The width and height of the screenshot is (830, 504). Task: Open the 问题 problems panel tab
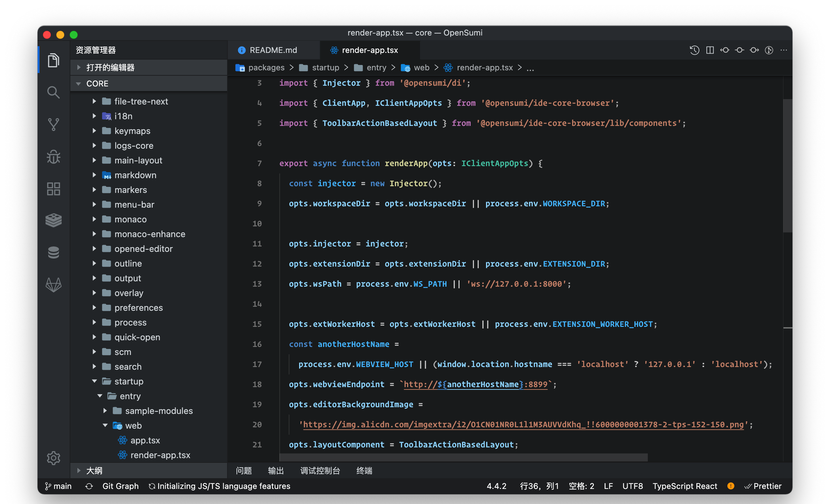pos(244,471)
